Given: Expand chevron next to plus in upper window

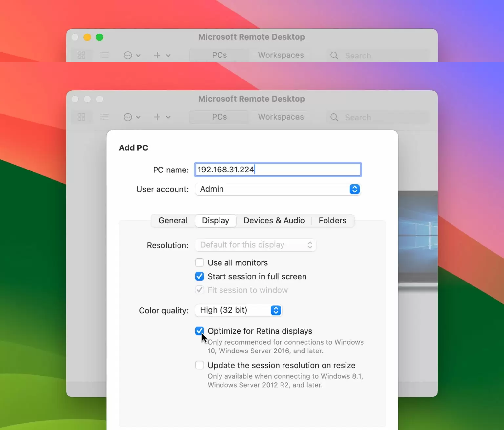Looking at the screenshot, I should pos(168,56).
